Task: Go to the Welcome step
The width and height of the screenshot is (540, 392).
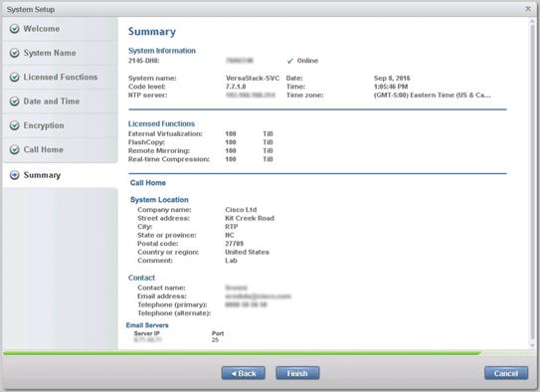Action: [60, 29]
